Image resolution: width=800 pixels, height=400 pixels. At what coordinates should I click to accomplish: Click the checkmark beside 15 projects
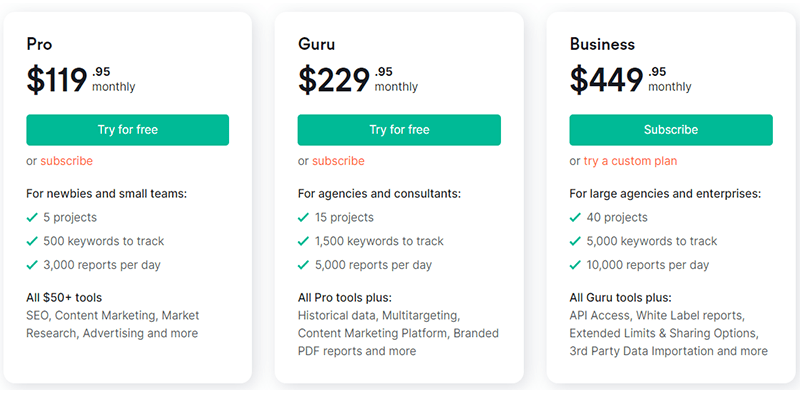pos(304,218)
